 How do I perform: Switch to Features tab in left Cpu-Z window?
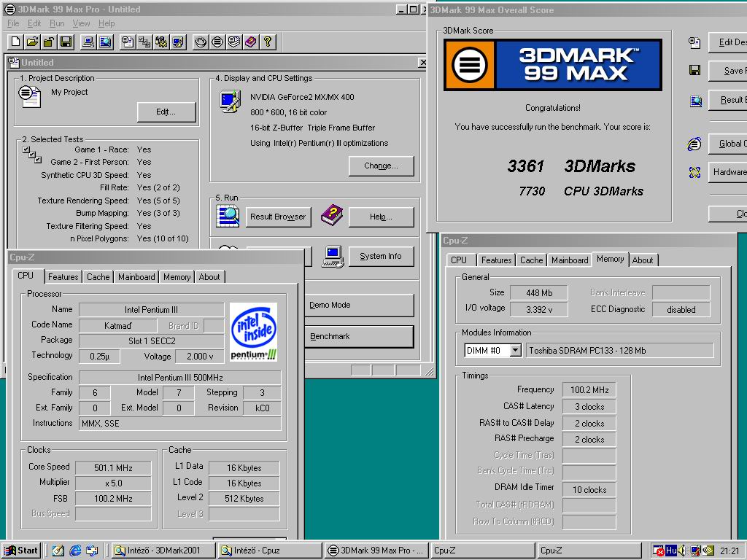pos(63,277)
